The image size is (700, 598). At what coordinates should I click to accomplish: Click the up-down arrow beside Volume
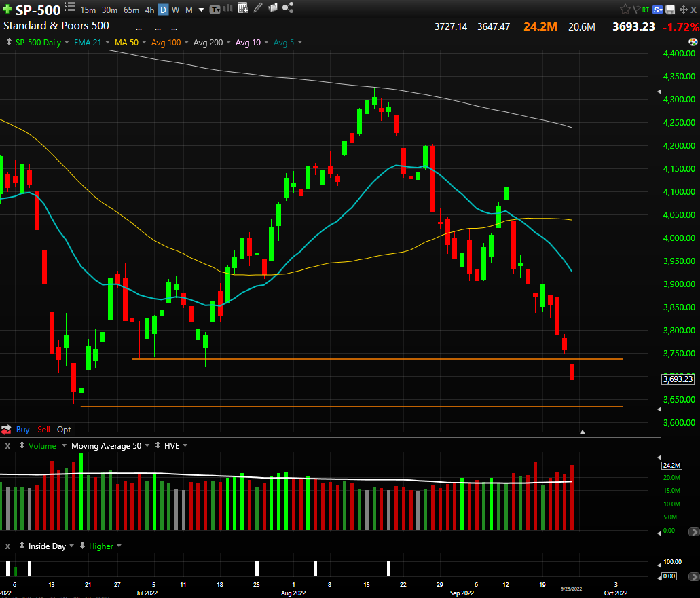(x=22, y=445)
